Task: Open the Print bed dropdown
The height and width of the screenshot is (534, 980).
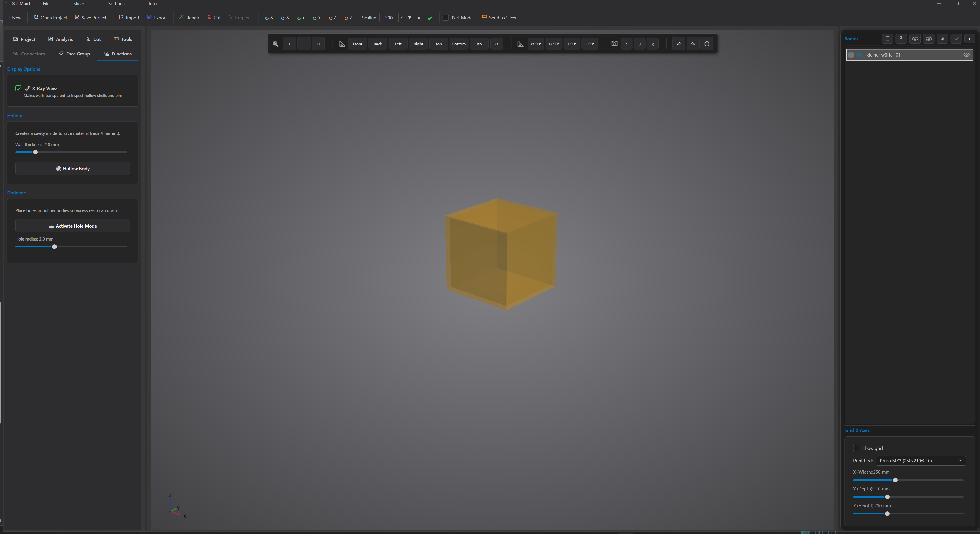Action: pyautogui.click(x=921, y=461)
